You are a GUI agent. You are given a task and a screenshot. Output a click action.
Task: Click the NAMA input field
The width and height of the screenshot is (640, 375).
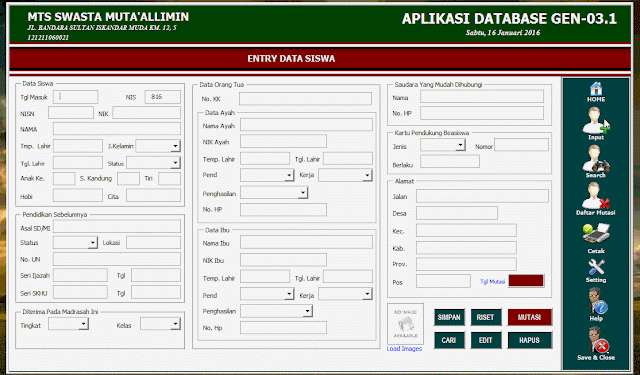point(117,129)
